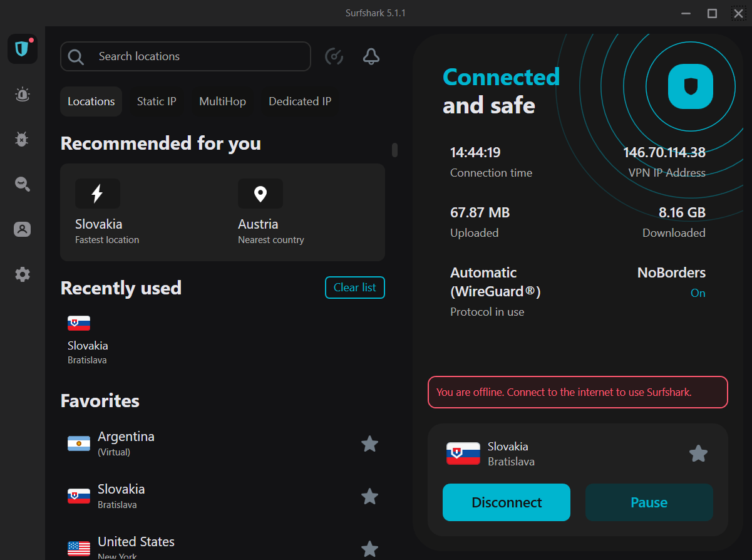Image resolution: width=752 pixels, height=560 pixels.
Task: Toggle favorite star for Slovakia Bratislava in Favorites
Action: (370, 497)
